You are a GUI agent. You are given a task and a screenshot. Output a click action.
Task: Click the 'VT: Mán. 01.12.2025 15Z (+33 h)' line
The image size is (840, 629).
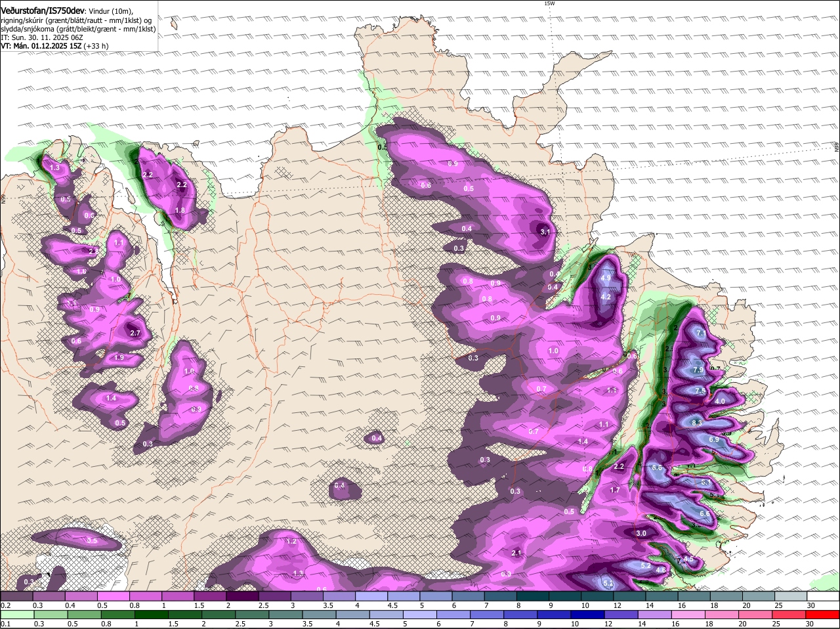pos(55,46)
